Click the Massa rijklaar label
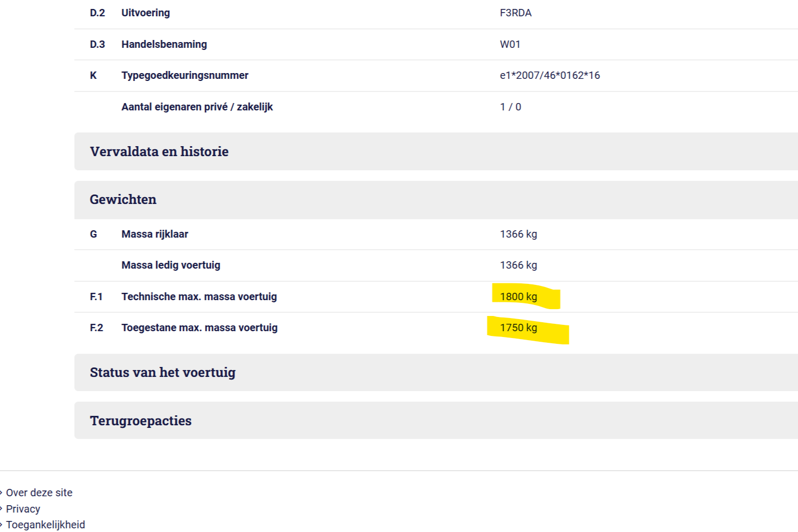Image resolution: width=798 pixels, height=532 pixels. tap(155, 234)
